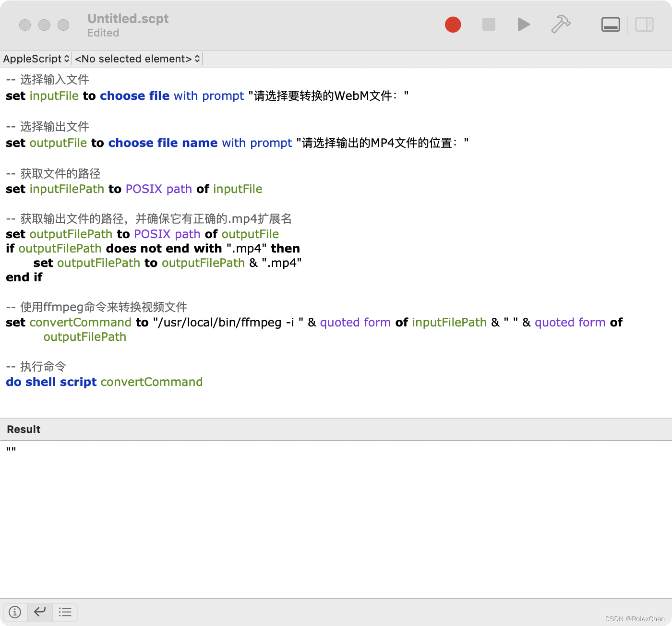672x626 pixels.
Task: Open script description with the info icon
Action: coord(15,612)
